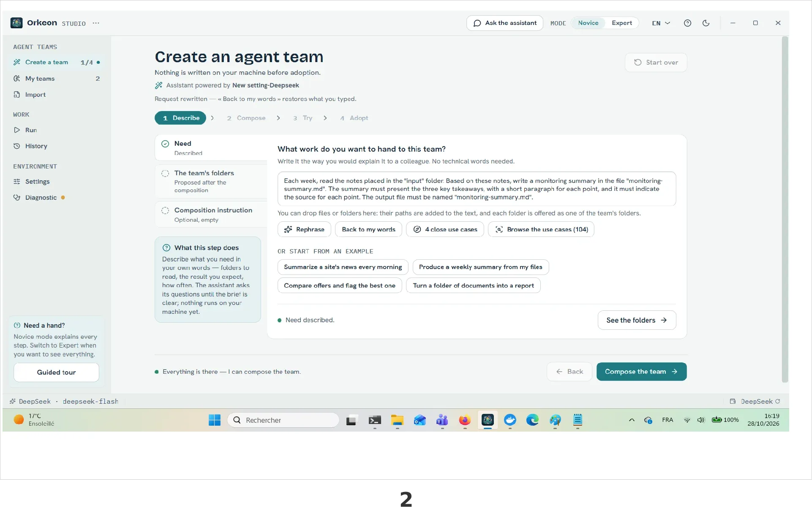The width and height of the screenshot is (812, 519).
Task: Go to step 4 Adopt
Action: [354, 118]
